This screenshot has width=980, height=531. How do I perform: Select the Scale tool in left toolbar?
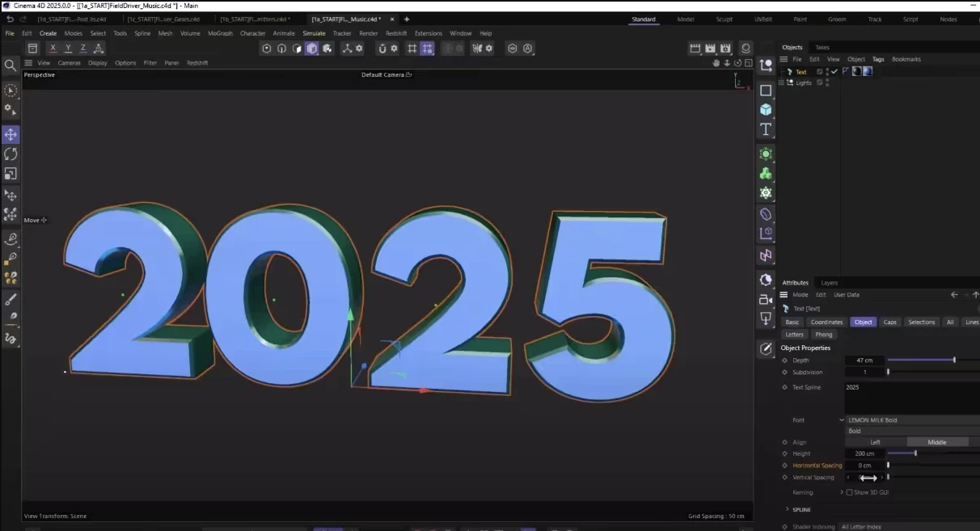point(11,174)
